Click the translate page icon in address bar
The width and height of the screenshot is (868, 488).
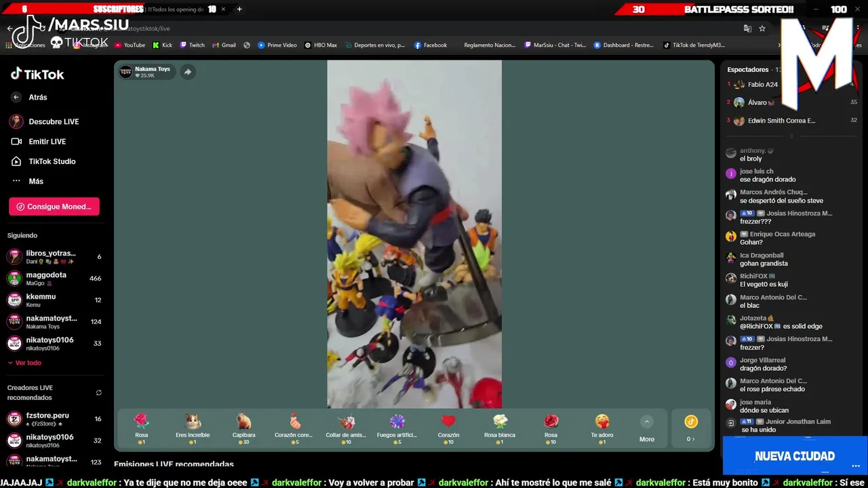coord(747,28)
